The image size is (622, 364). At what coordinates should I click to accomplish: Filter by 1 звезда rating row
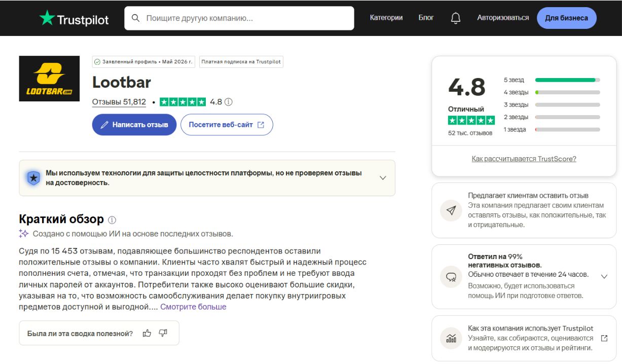click(552, 129)
